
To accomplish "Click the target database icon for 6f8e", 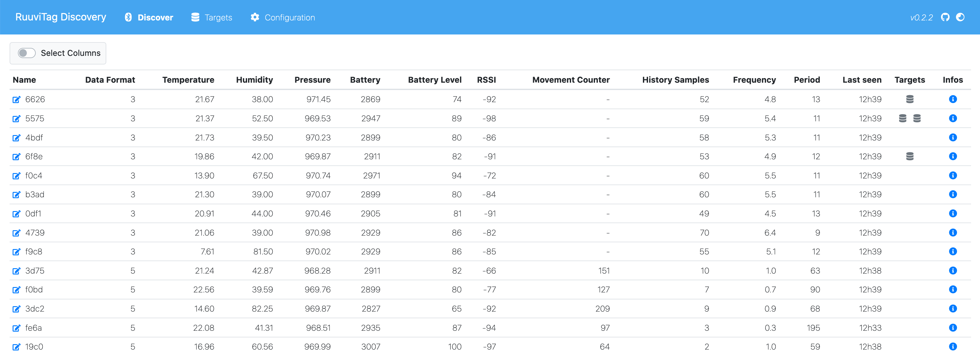I will [910, 156].
